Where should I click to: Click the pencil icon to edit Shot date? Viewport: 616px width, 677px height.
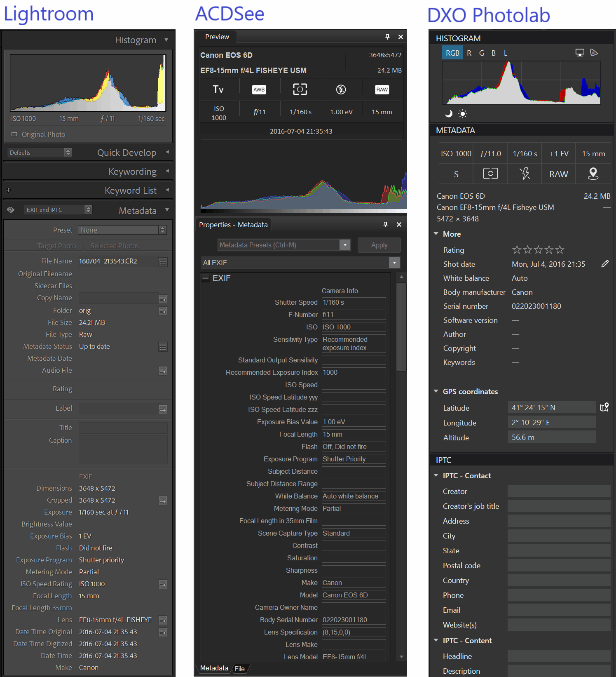[x=604, y=264]
